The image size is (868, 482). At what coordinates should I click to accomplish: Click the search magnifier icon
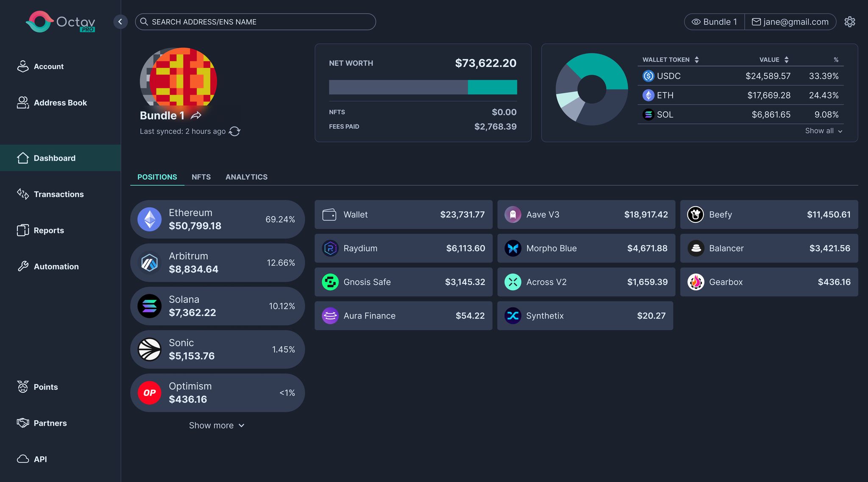tap(144, 22)
